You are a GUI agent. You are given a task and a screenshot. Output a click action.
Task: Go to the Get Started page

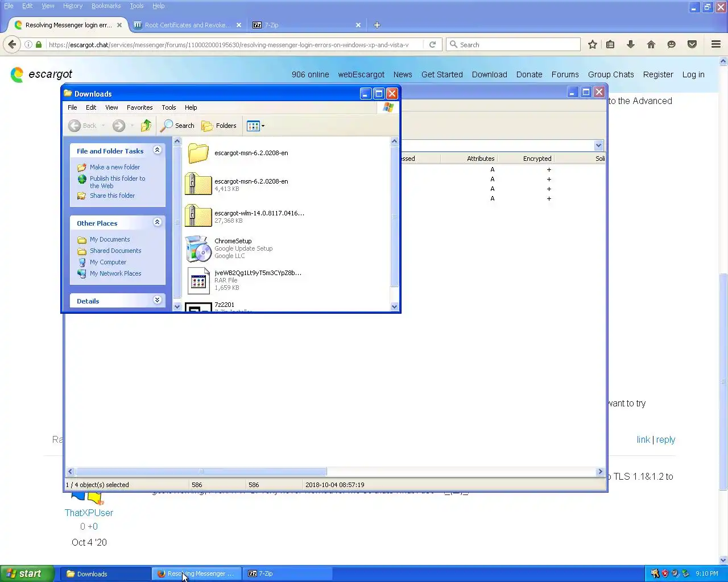pos(442,74)
